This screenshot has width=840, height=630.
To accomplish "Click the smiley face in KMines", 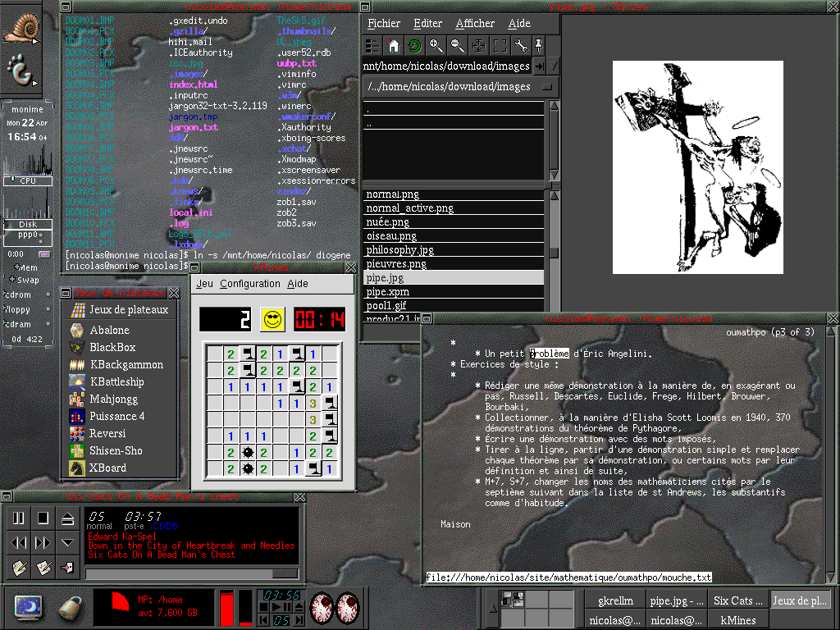I will 272,320.
